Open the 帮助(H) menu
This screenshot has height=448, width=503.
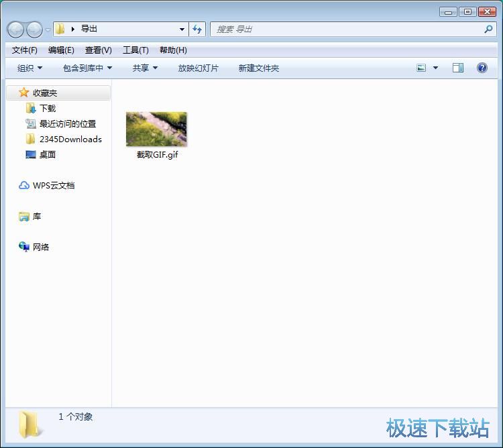click(173, 50)
